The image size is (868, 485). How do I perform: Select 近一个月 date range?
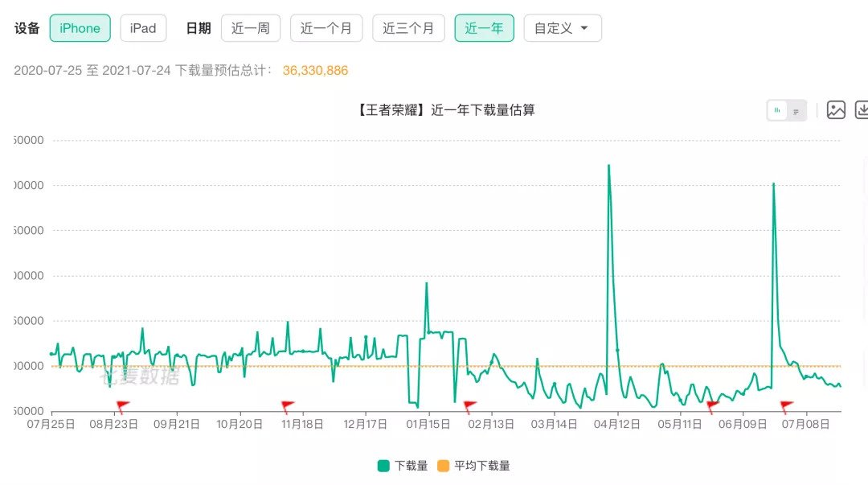click(x=326, y=28)
